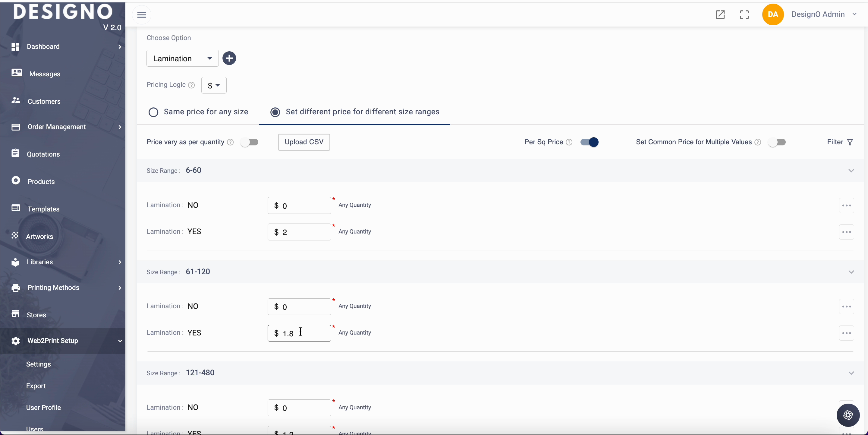Image resolution: width=868 pixels, height=435 pixels.
Task: Open the DesignO Admin account menu
Action: pyautogui.click(x=823, y=14)
